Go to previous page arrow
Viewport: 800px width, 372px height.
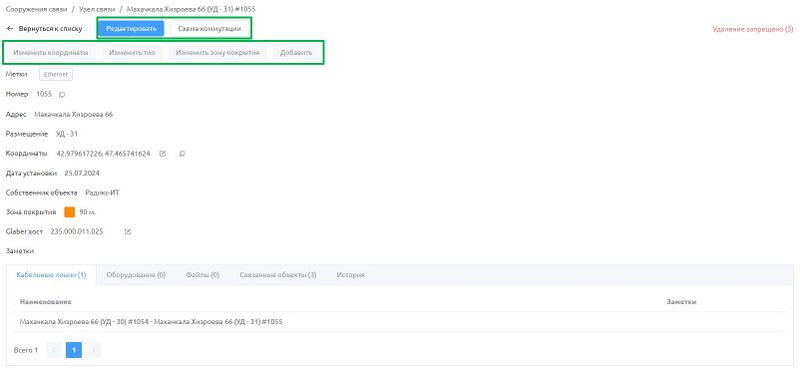(54, 350)
